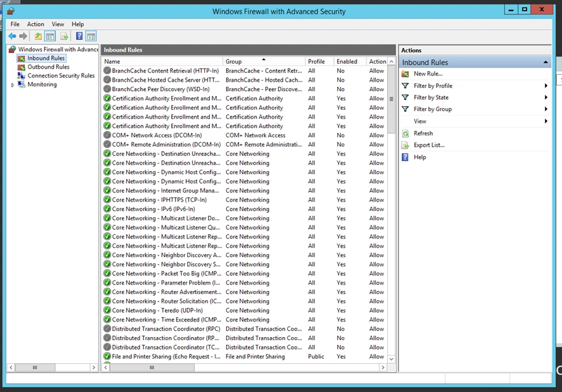Image resolution: width=562 pixels, height=392 pixels.
Task: Click the Filter by State funnel icon
Action: click(405, 97)
